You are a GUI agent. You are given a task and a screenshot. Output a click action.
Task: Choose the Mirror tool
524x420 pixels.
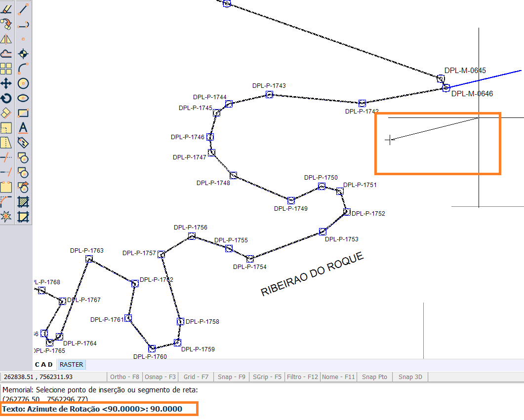click(x=6, y=39)
